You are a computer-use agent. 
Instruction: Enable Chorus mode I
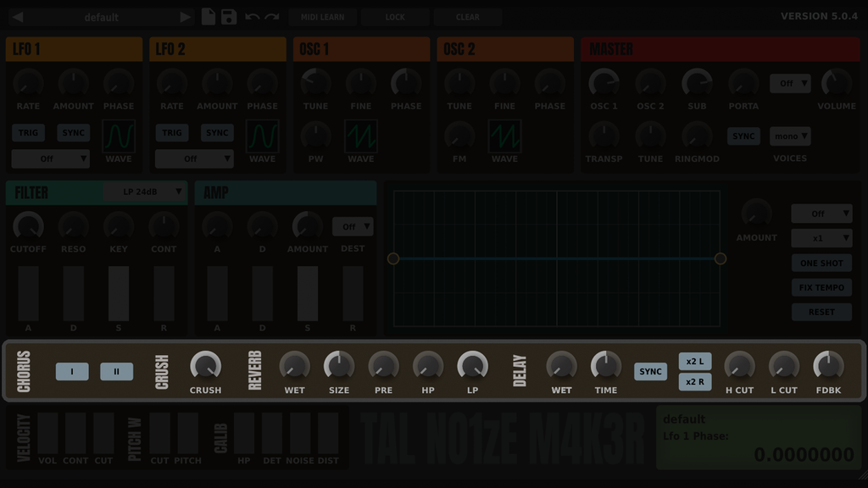[71, 371]
